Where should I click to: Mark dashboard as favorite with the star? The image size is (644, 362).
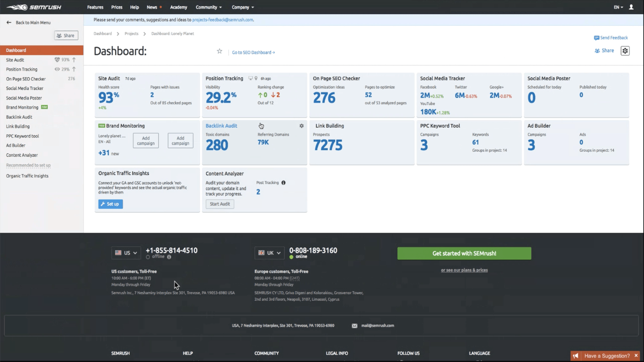tap(219, 51)
